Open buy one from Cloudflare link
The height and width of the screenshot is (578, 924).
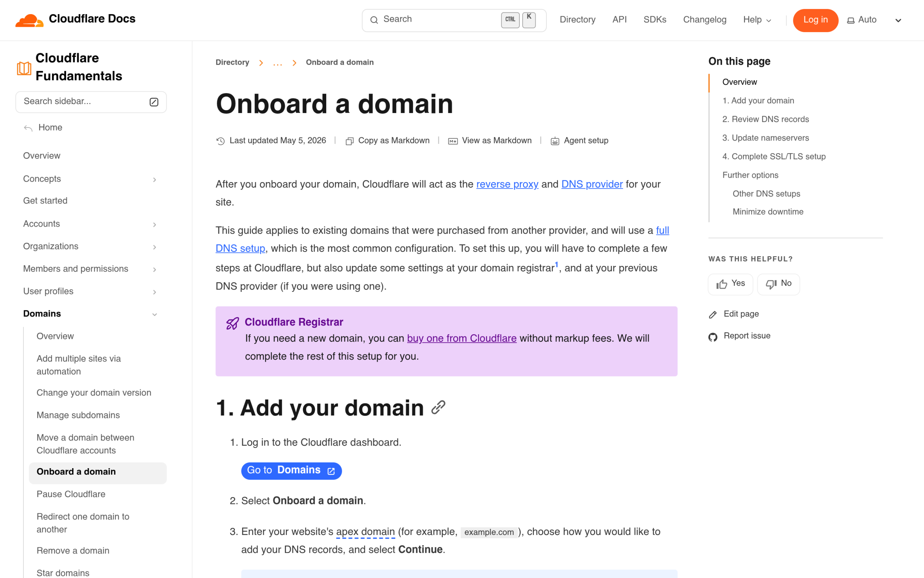point(462,338)
